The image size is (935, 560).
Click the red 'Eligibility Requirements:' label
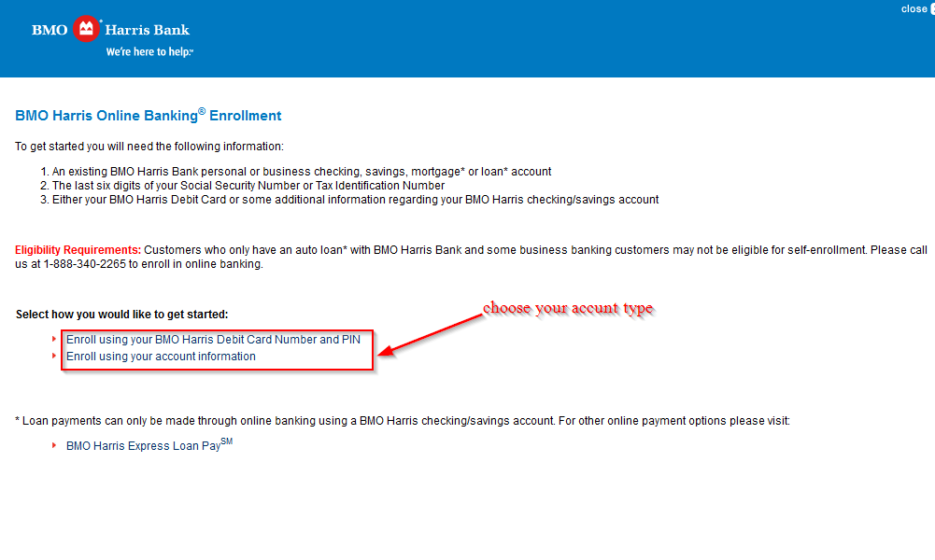[78, 249]
